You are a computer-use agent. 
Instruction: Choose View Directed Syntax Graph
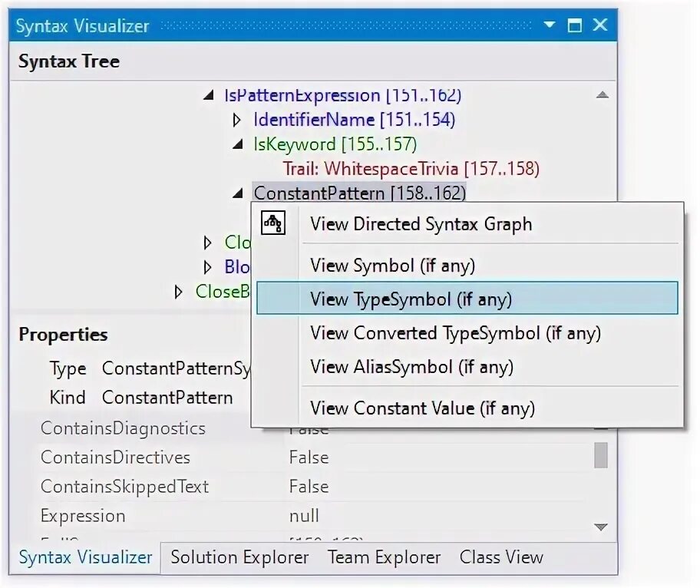[467, 223]
